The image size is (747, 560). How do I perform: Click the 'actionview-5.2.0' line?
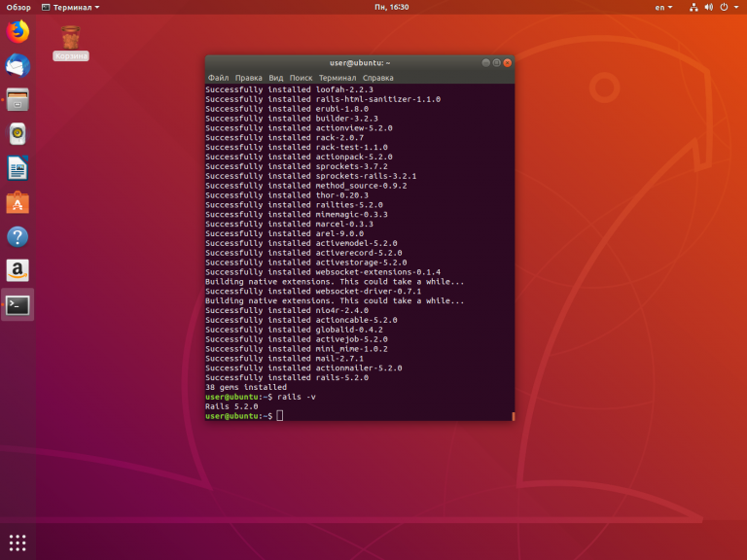tap(299, 128)
